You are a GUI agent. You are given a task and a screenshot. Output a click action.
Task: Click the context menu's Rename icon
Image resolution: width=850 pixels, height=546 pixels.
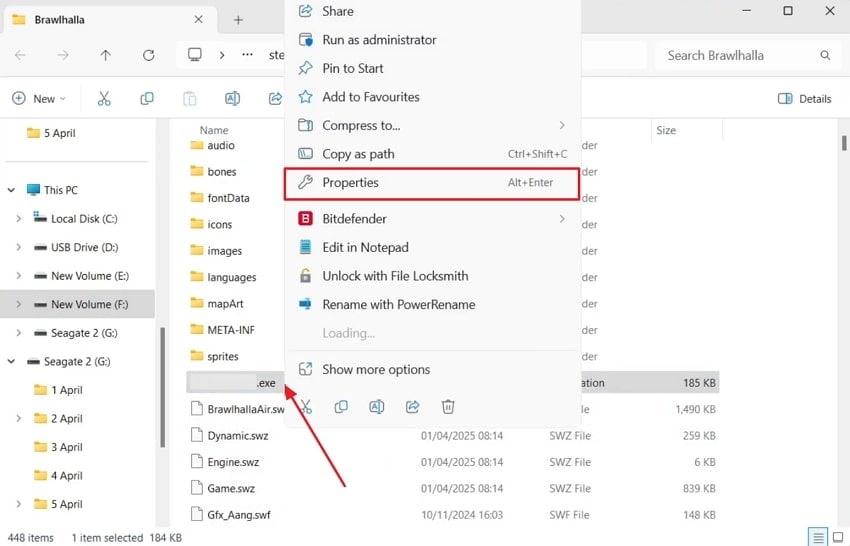tap(377, 407)
